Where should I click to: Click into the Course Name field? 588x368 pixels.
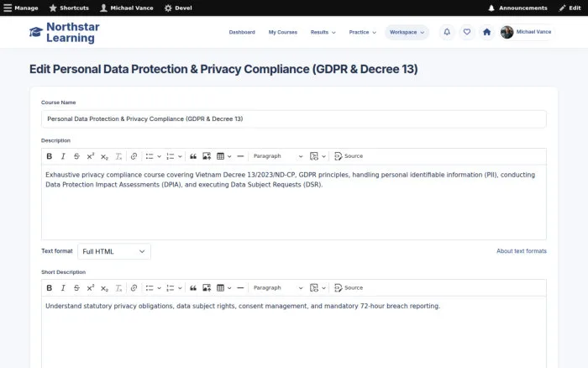tap(294, 119)
